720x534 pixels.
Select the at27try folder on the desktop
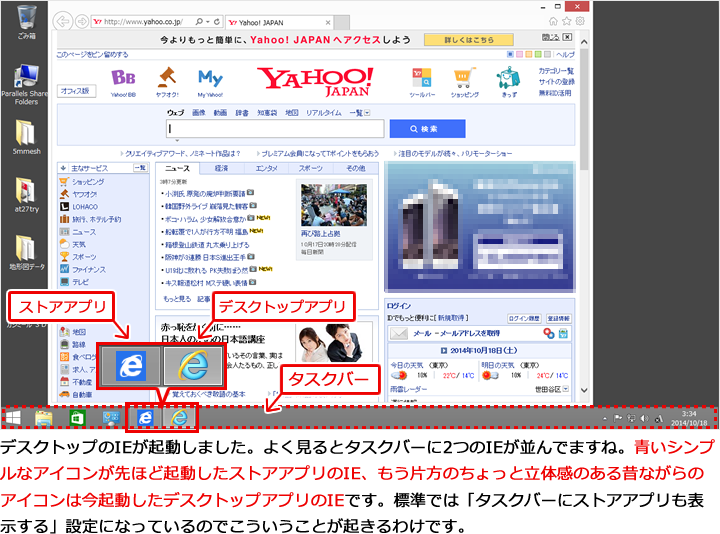pos(26,195)
